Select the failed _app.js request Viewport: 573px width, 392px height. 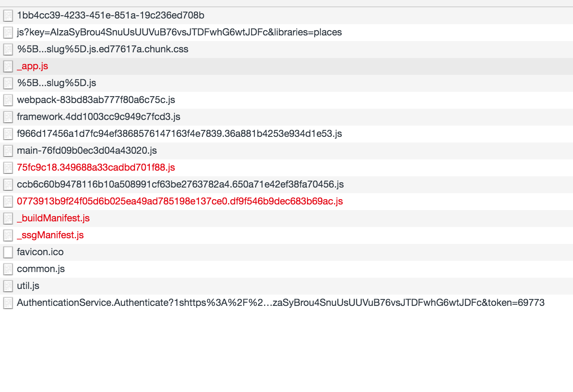click(x=286, y=66)
